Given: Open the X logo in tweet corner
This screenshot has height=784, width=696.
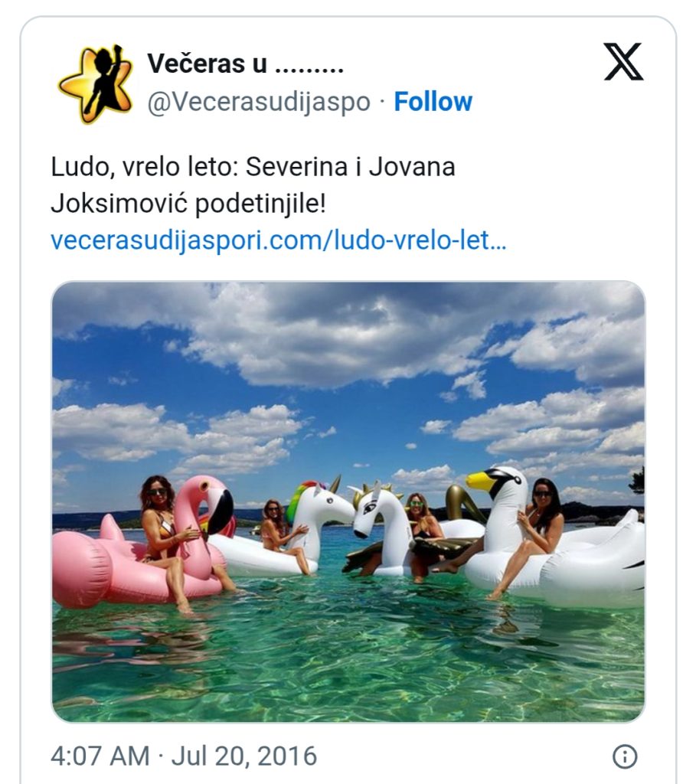Looking at the screenshot, I should (623, 61).
